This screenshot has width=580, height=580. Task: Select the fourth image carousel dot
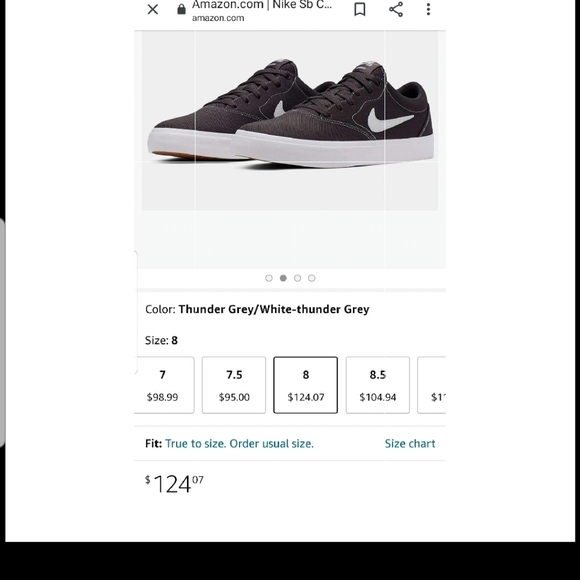coord(312,278)
